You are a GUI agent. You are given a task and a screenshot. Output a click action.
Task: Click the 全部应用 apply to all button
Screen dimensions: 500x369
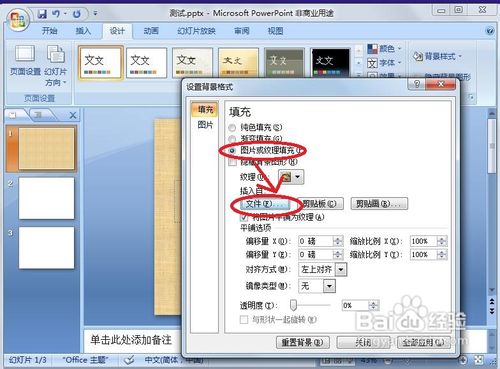point(423,342)
